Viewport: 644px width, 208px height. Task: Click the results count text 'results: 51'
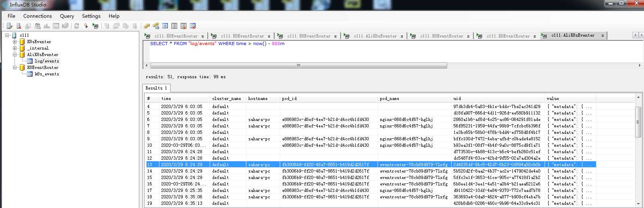[159, 77]
